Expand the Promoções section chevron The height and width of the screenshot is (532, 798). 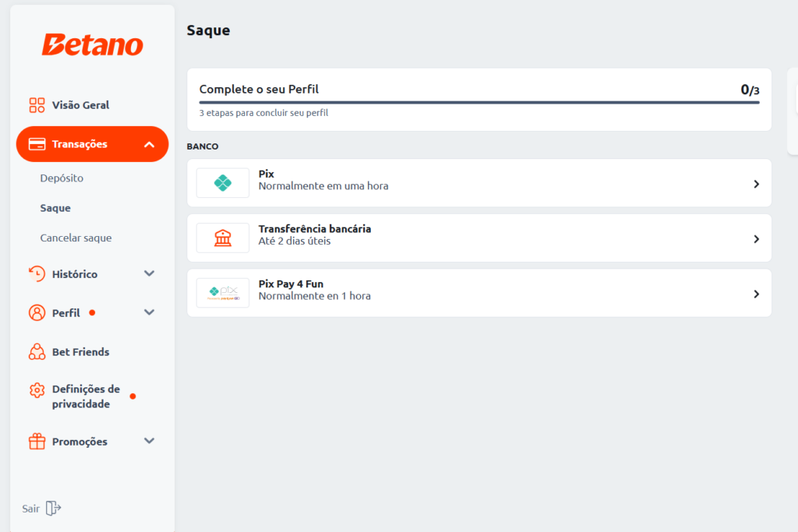coord(149,441)
